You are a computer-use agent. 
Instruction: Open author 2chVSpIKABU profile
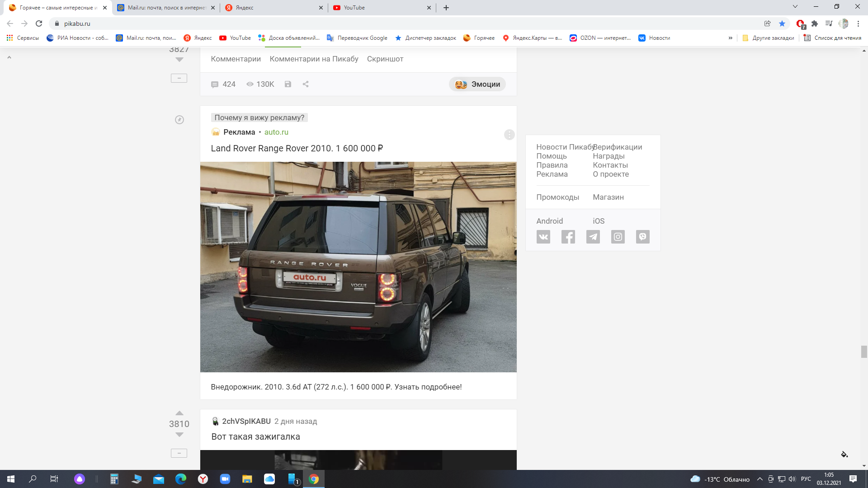(246, 421)
